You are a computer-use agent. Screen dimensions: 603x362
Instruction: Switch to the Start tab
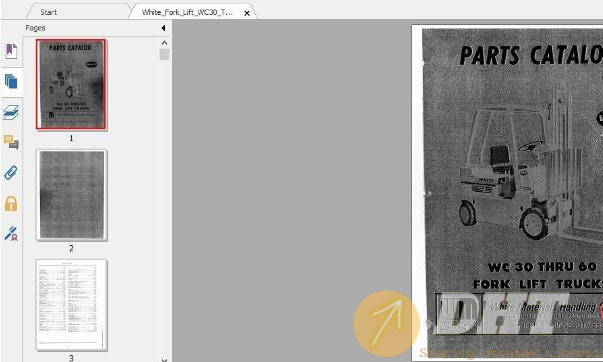48,12
